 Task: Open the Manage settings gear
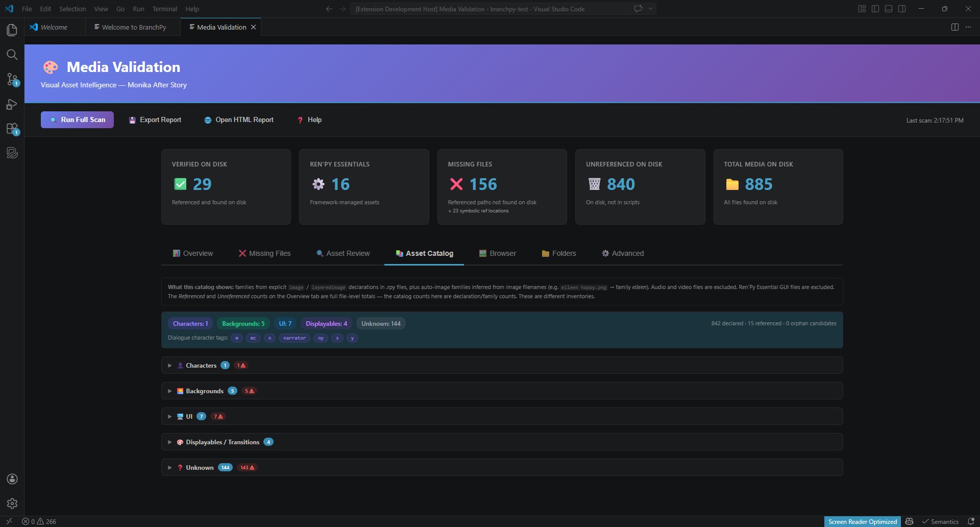coord(12,504)
